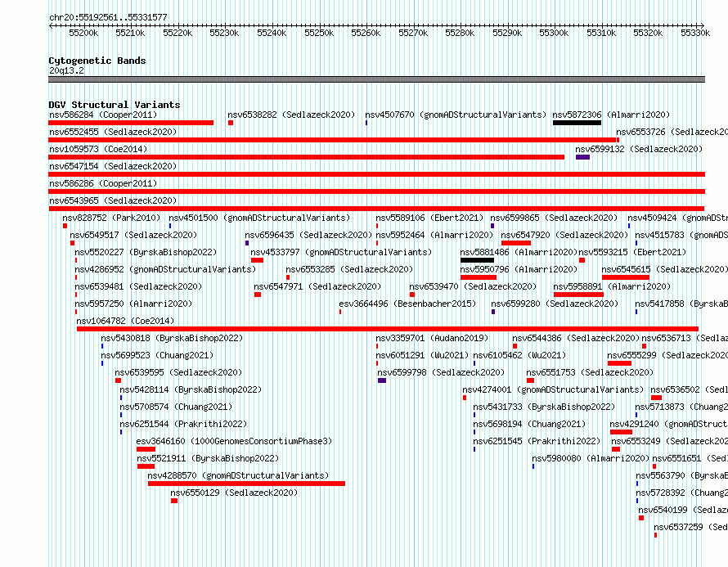
Task: Open the nsv6251544 (Prakrithi2022) label
Action: pyautogui.click(x=183, y=424)
